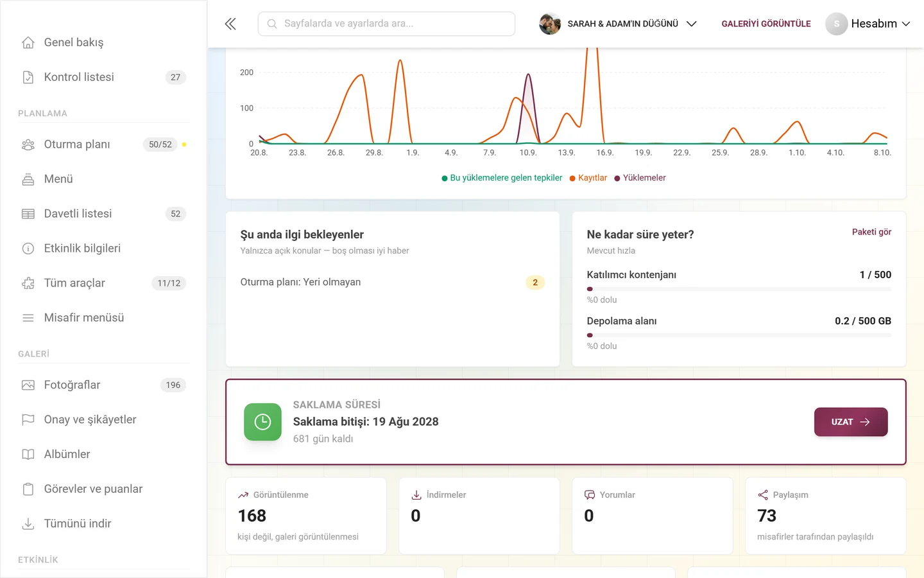Viewport: 924px width, 578px height.
Task: Select the Menü cake icon
Action: point(28,179)
